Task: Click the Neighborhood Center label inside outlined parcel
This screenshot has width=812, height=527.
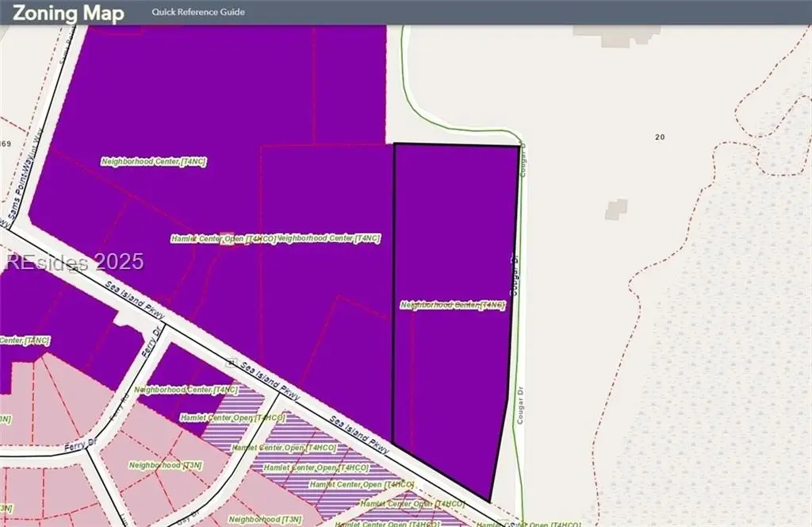Action: [x=453, y=305]
